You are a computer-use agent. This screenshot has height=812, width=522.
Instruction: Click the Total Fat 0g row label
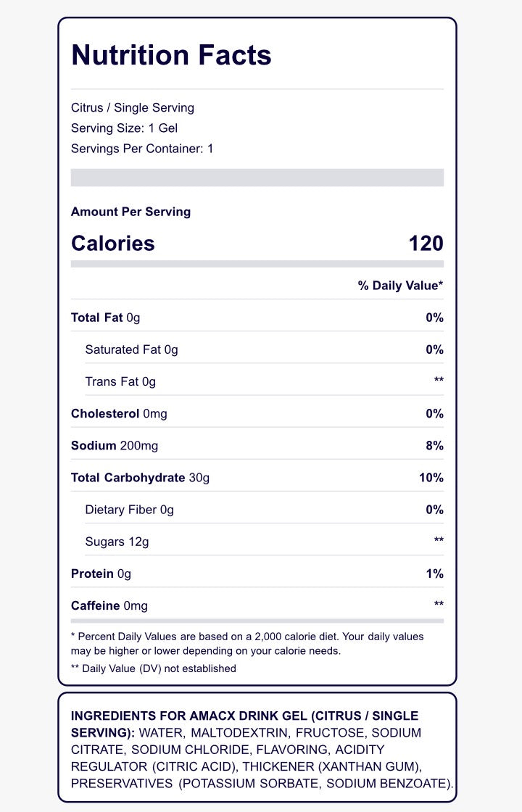point(106,318)
